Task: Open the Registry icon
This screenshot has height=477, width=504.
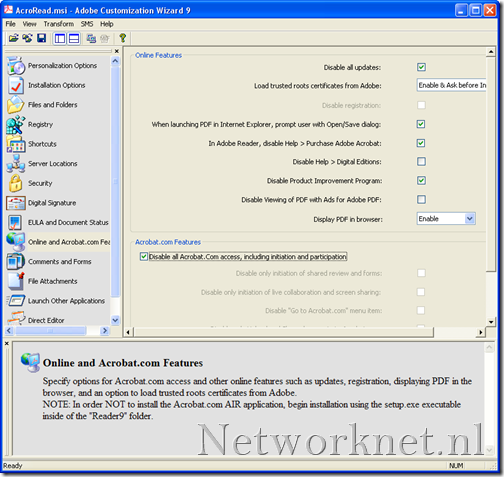Action: pos(16,124)
